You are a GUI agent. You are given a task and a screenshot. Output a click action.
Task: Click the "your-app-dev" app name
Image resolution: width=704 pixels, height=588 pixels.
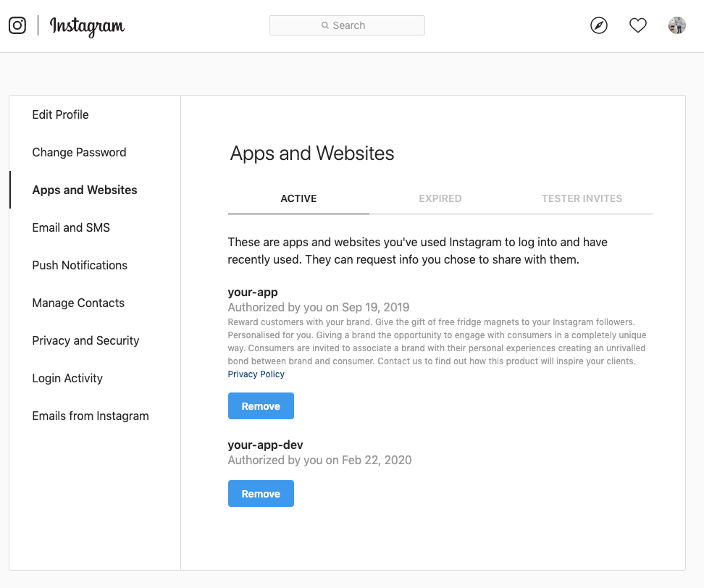tap(265, 445)
